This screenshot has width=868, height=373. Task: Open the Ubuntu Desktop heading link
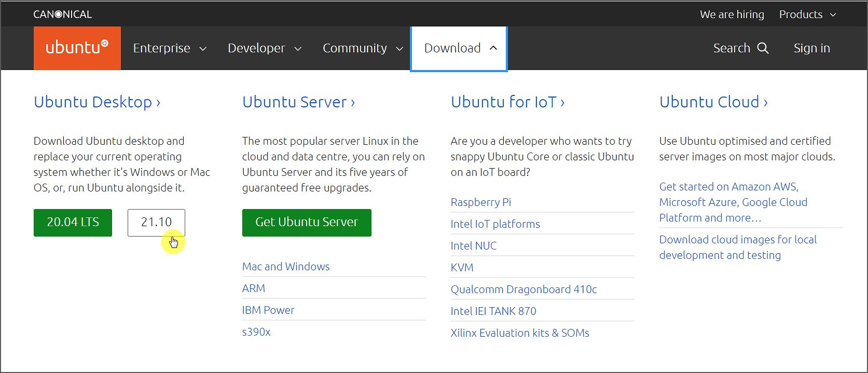[x=97, y=102]
